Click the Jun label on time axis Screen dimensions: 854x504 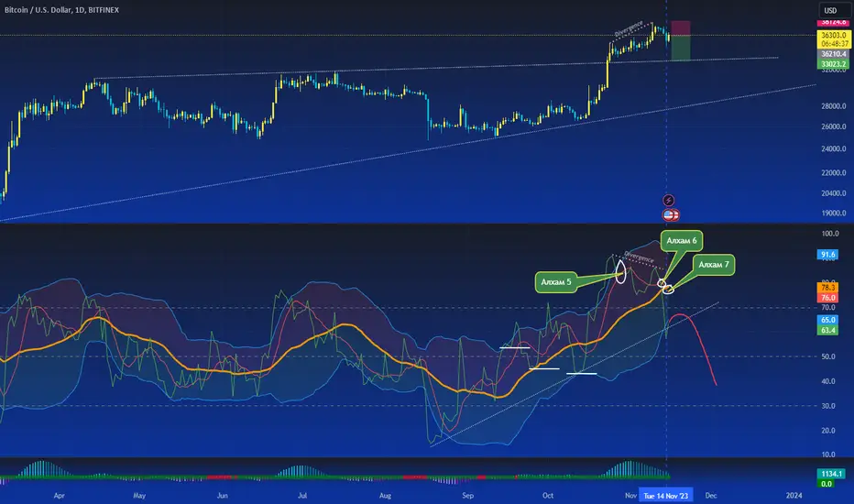tap(223, 495)
